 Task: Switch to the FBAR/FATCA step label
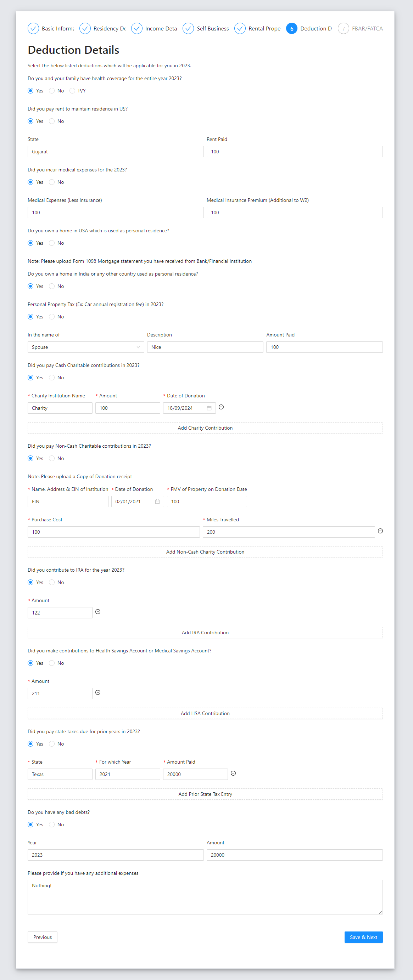point(367,29)
